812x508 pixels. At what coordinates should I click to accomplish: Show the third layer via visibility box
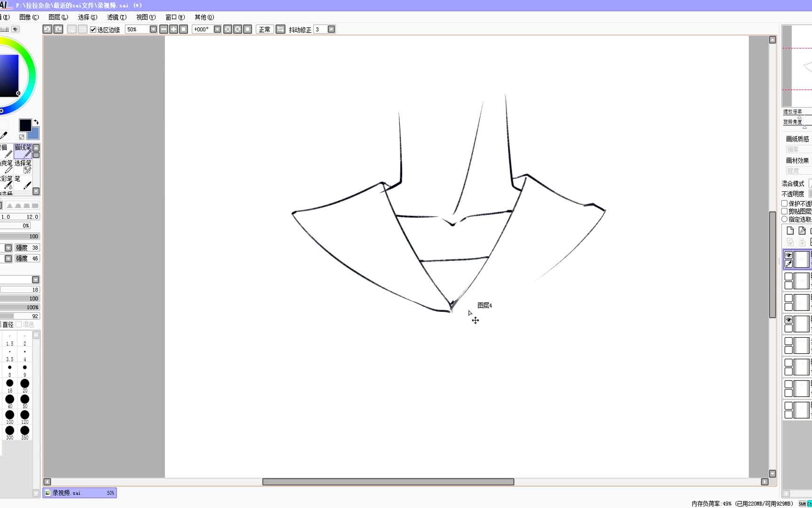(x=789, y=298)
